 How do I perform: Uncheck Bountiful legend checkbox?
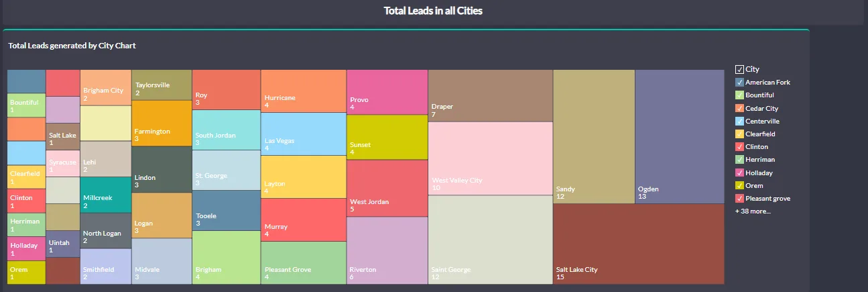739,95
